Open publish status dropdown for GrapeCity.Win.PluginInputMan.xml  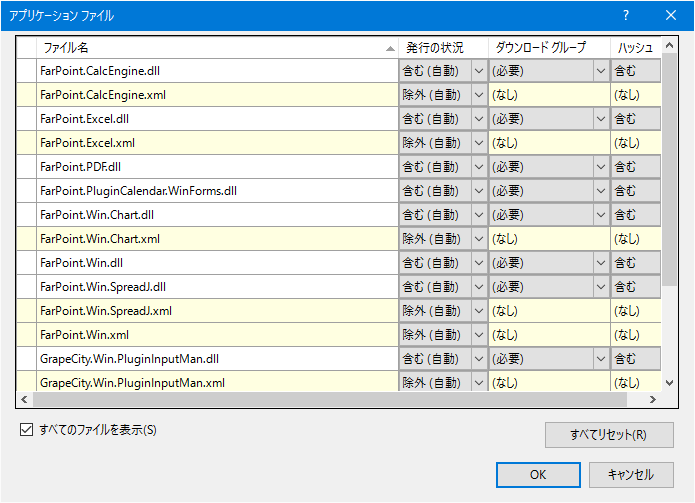tap(479, 382)
